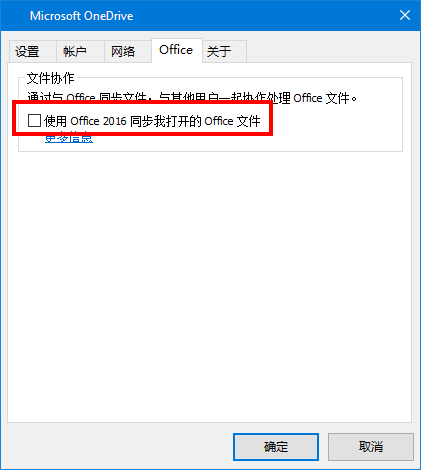Viewport: 421px width, 470px height.
Task: Go to the 关于 tab
Action: (224, 52)
